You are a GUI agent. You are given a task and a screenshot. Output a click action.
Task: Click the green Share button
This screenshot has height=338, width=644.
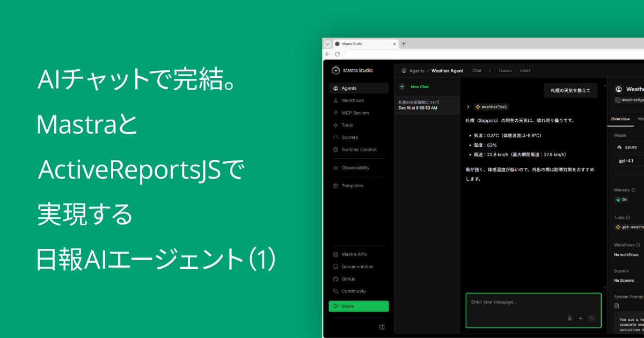click(358, 306)
